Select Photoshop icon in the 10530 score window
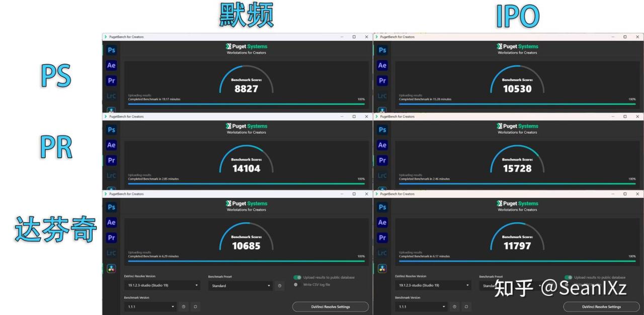Screen dimensions: 644x315 pos(382,50)
